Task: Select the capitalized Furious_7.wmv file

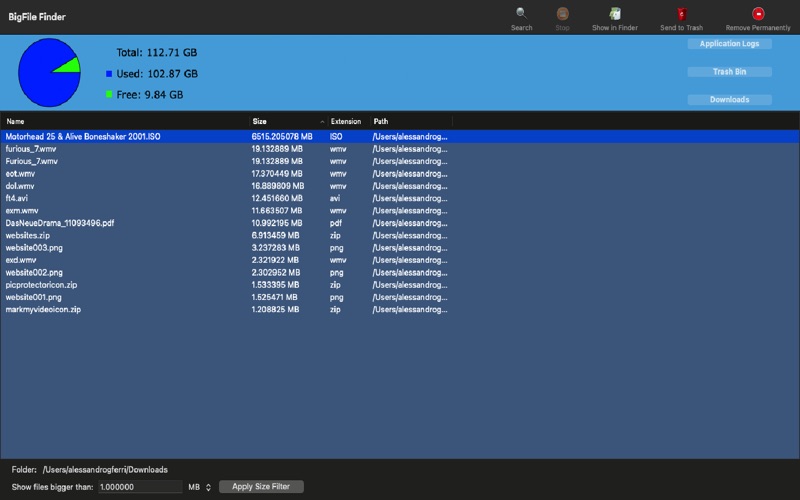Action: 400,161
